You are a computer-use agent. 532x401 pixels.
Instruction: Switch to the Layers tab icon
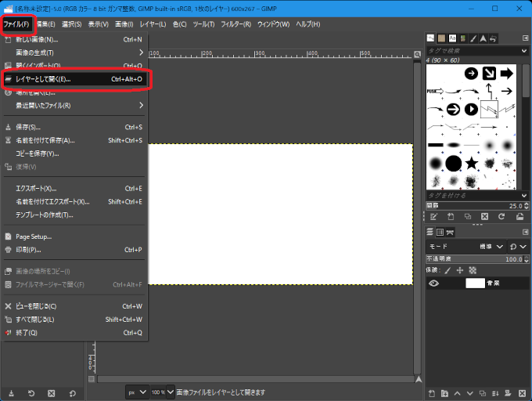[x=430, y=232]
